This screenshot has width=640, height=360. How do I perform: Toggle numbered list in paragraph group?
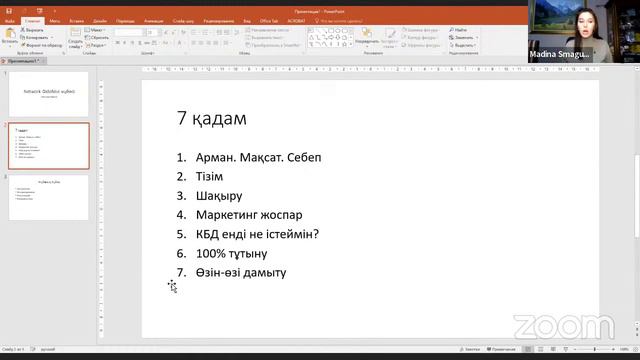tap(205, 33)
